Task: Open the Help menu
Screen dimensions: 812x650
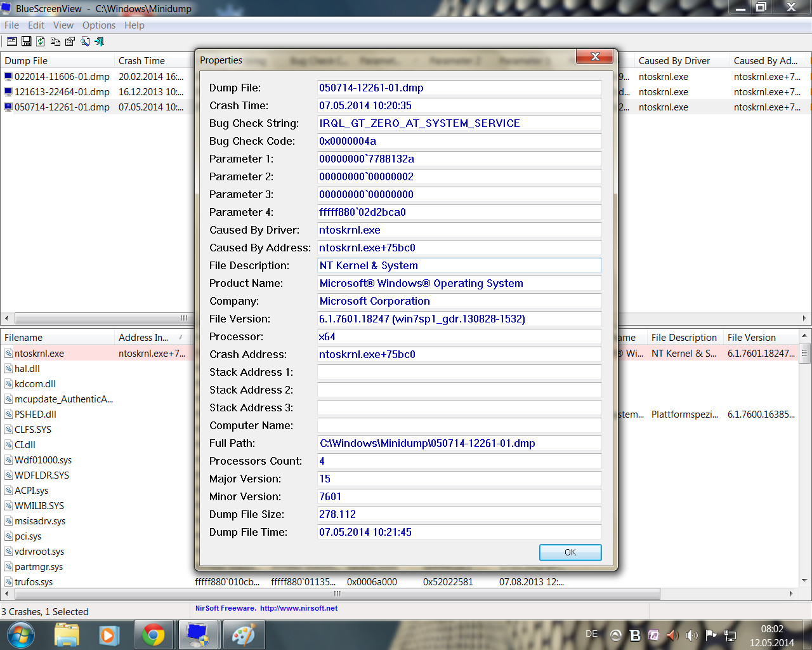Action: (134, 25)
